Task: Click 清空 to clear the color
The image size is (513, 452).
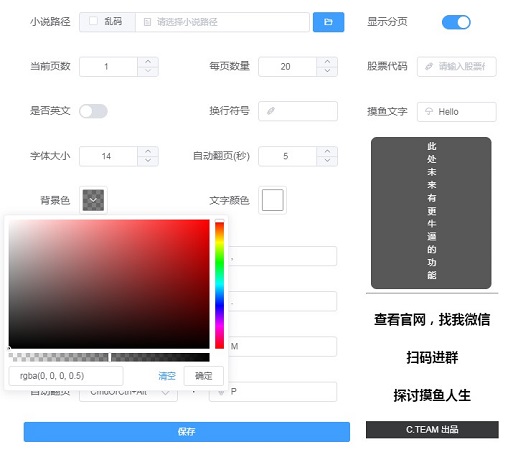Action: [167, 376]
